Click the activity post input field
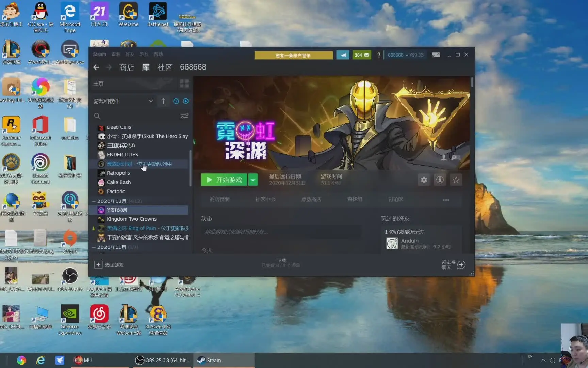The image size is (588, 368). [x=281, y=232]
